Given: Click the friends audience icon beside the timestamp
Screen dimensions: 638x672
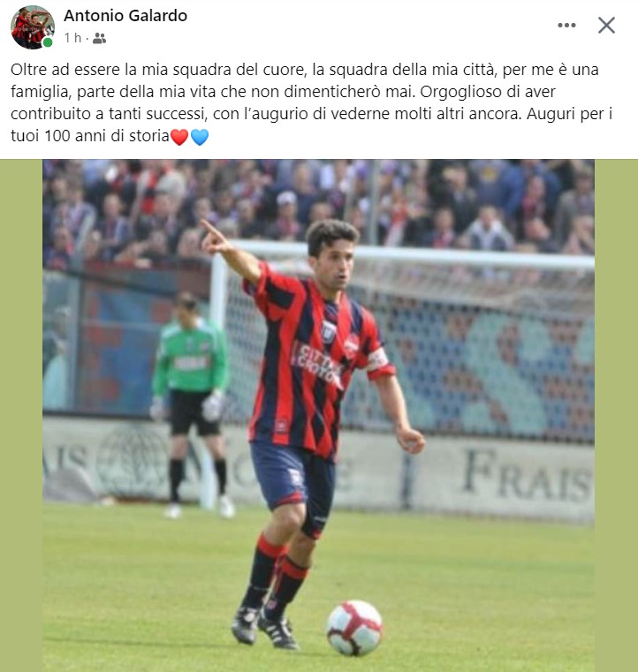Looking at the screenshot, I should pos(99,39).
